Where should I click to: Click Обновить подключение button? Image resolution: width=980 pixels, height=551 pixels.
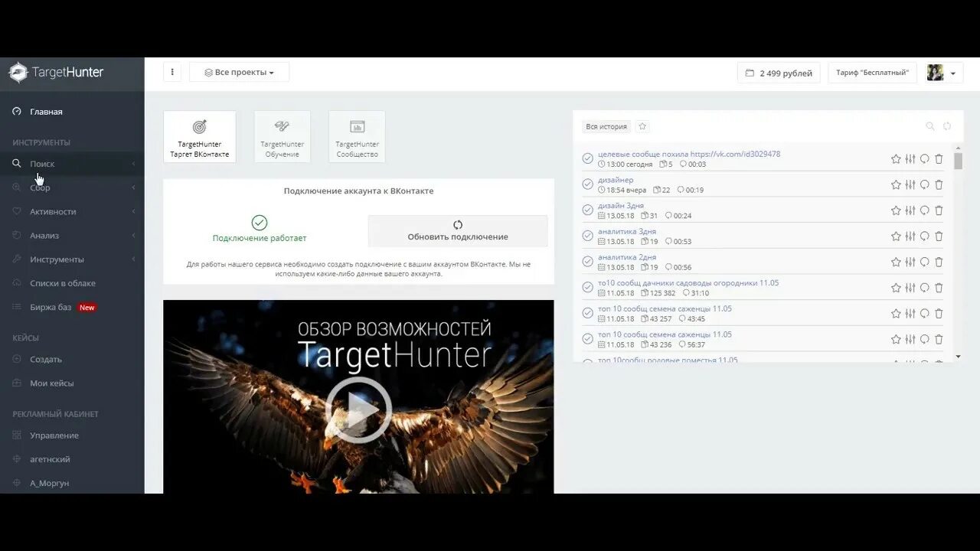(x=458, y=230)
